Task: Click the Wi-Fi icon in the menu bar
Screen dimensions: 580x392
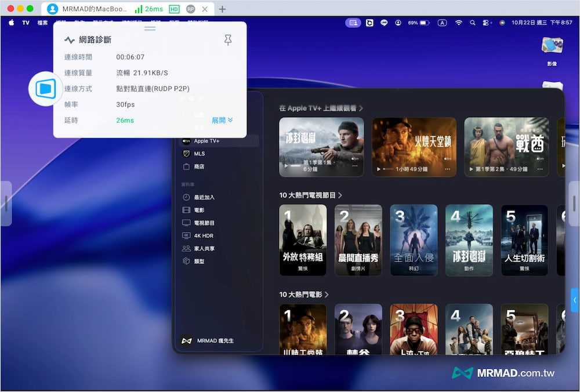Action: [459, 23]
